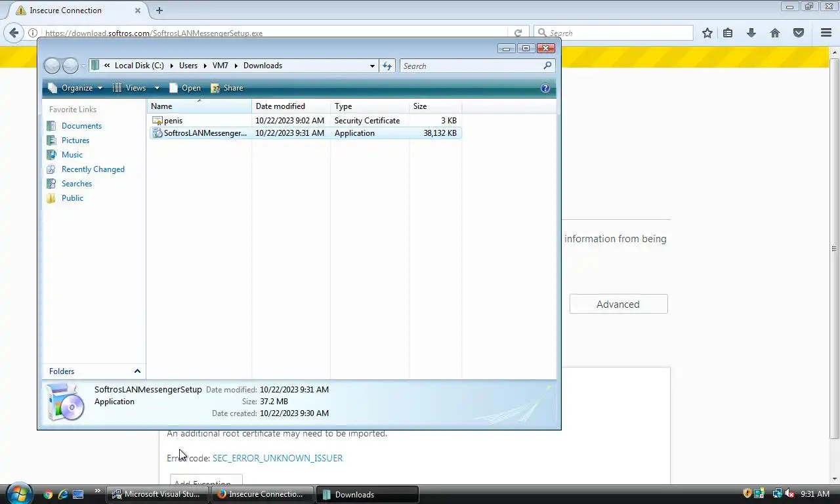Screen dimensions: 840x504
Task: Expand address bar history dropdown
Action: point(372,66)
